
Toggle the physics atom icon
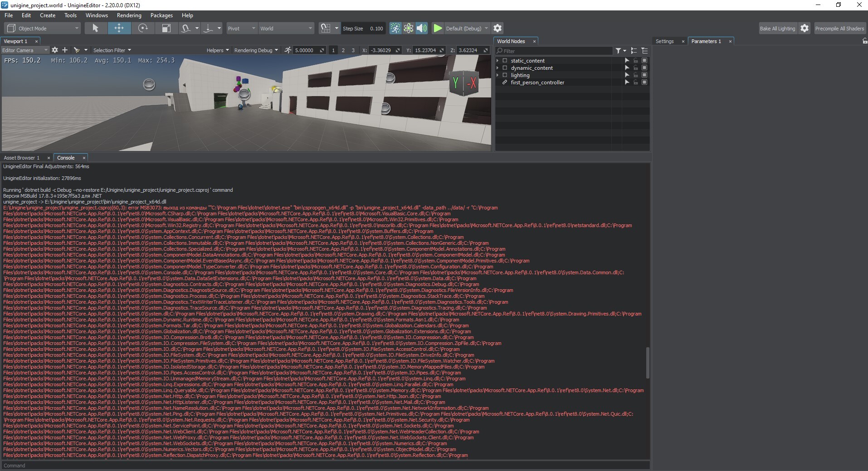[x=409, y=28]
